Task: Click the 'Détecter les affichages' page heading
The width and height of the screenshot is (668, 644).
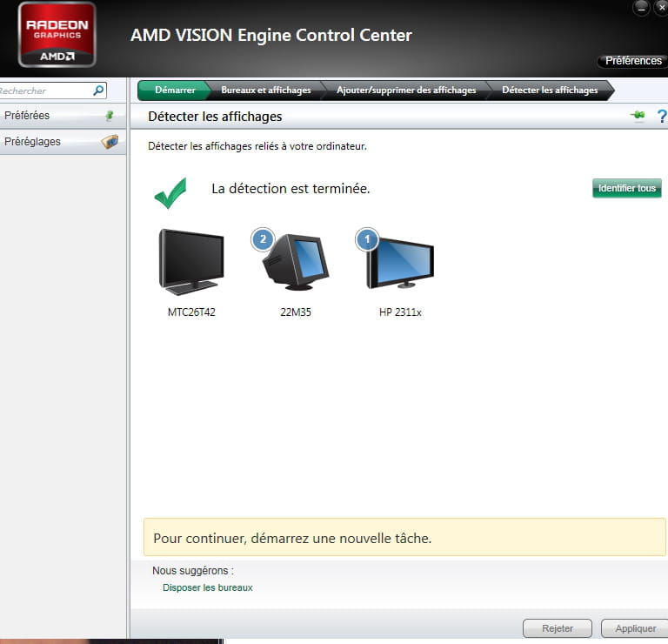Action: pos(215,117)
